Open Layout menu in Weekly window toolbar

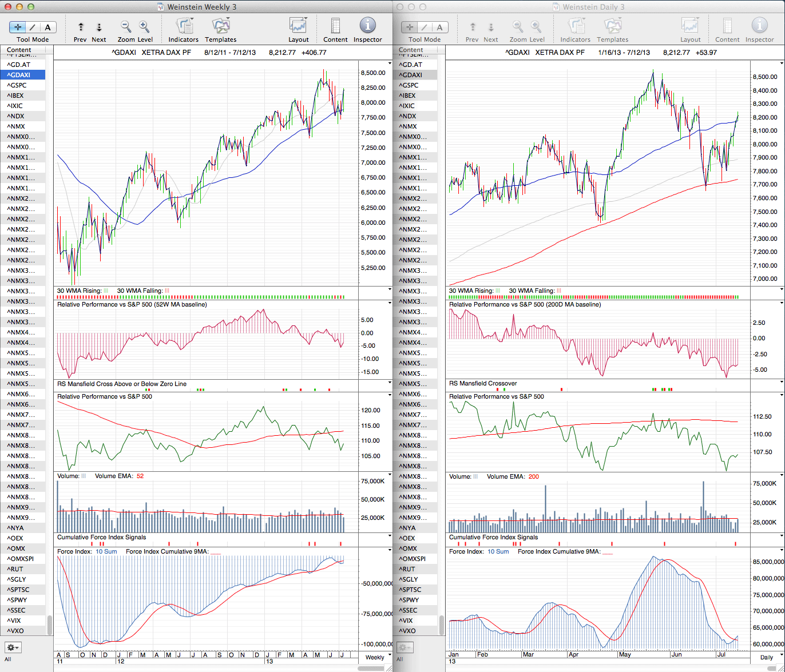(298, 26)
